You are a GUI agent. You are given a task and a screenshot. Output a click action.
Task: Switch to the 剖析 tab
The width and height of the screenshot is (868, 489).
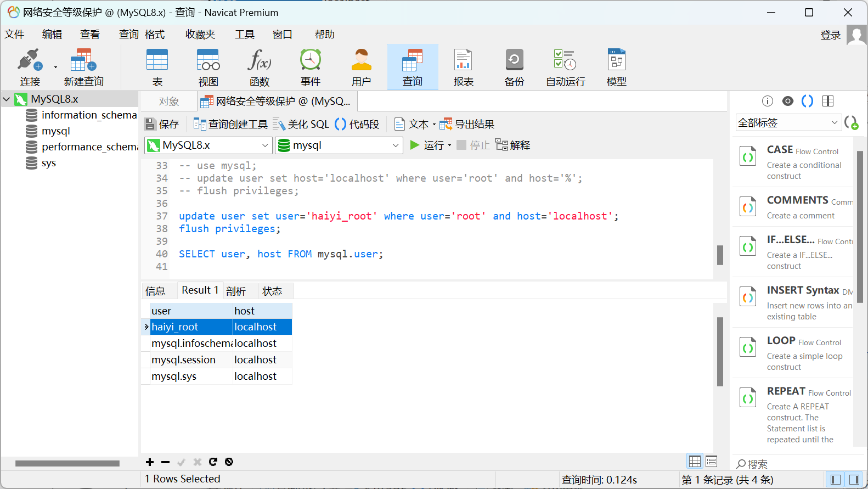click(236, 291)
